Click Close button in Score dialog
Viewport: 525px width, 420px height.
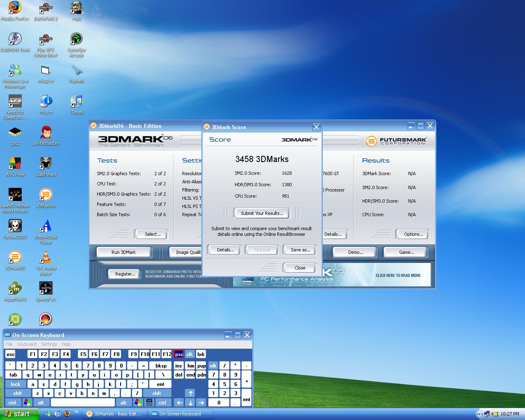300,268
